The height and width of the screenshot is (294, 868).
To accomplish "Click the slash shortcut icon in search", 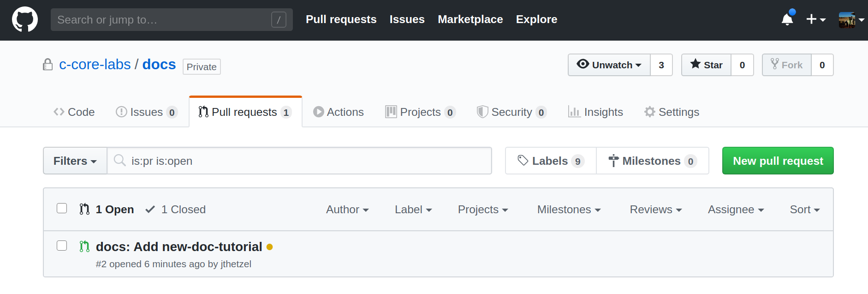I will point(279,19).
